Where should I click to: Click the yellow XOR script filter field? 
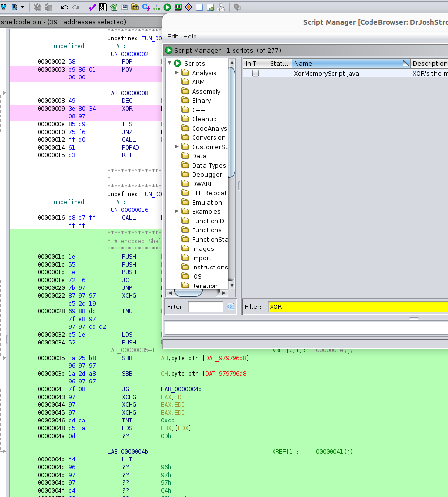(357, 306)
